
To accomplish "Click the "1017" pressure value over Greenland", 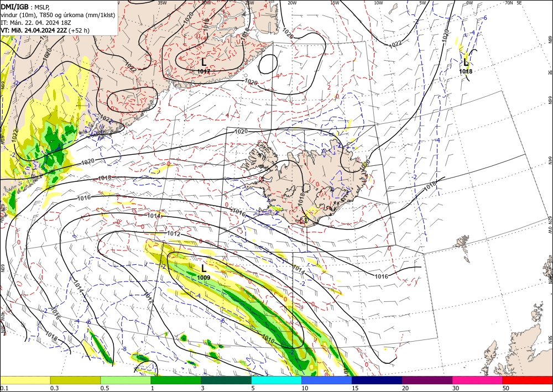I will 204,71.
